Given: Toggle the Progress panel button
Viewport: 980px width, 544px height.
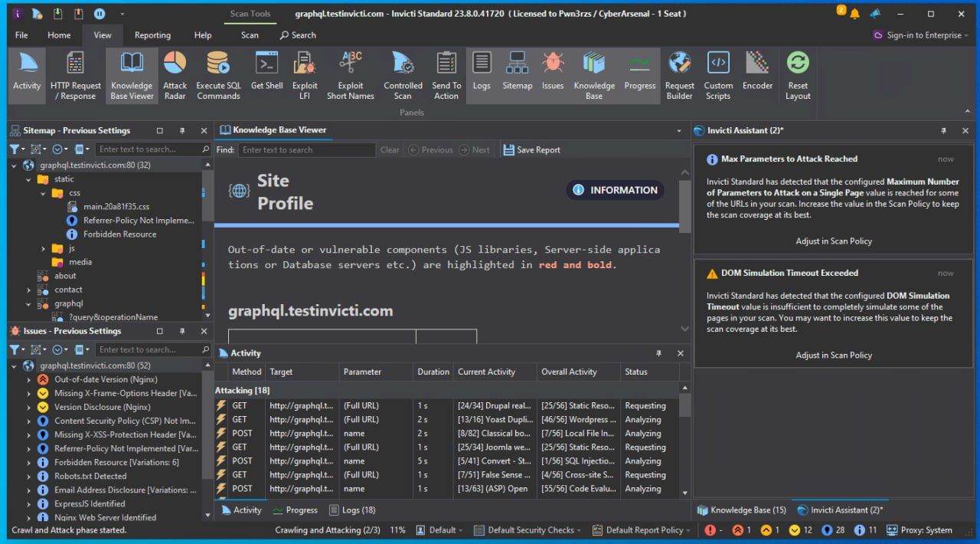Looking at the screenshot, I should 639,75.
